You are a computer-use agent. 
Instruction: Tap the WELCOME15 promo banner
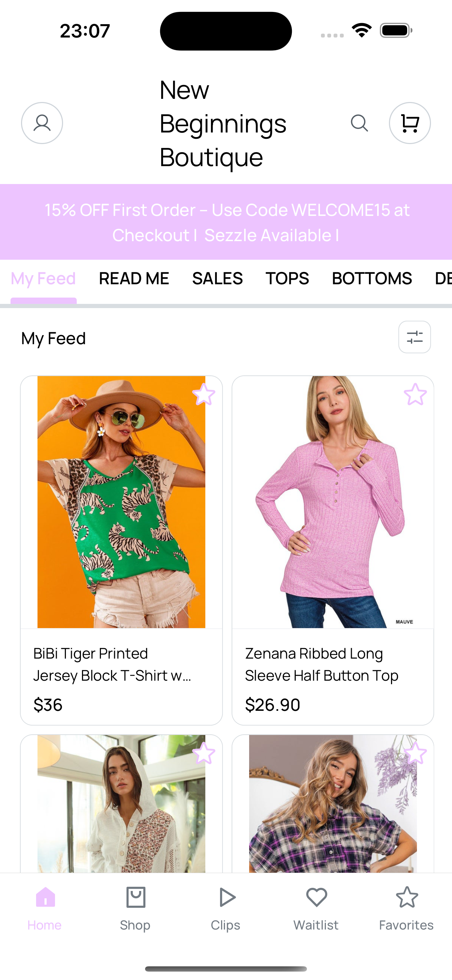pyautogui.click(x=226, y=222)
